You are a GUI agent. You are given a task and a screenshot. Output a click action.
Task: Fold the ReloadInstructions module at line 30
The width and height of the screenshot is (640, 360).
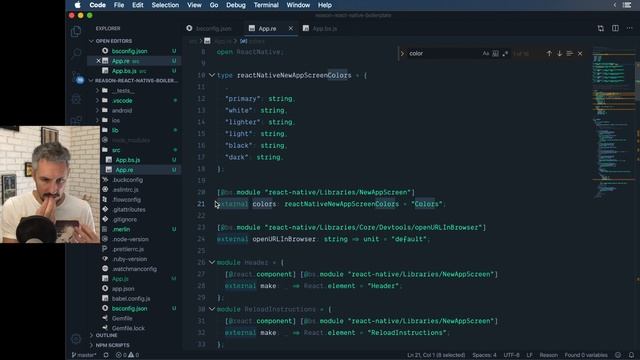point(212,309)
